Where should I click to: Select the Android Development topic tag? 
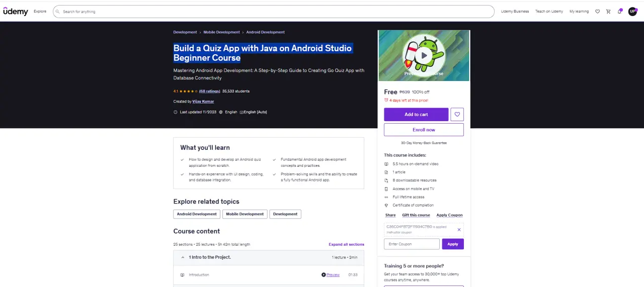[x=197, y=214]
